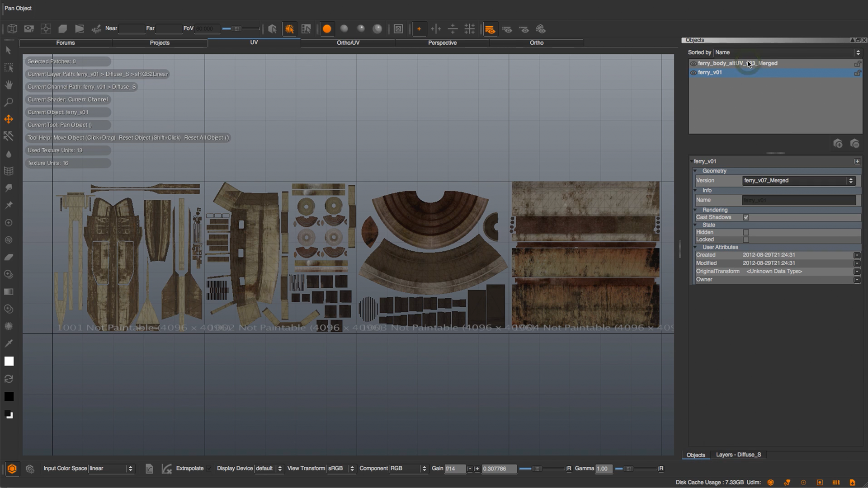Swap foreground and background colors icon

click(9, 379)
